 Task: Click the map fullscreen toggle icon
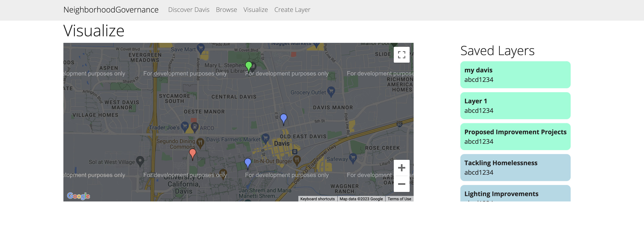pyautogui.click(x=401, y=55)
